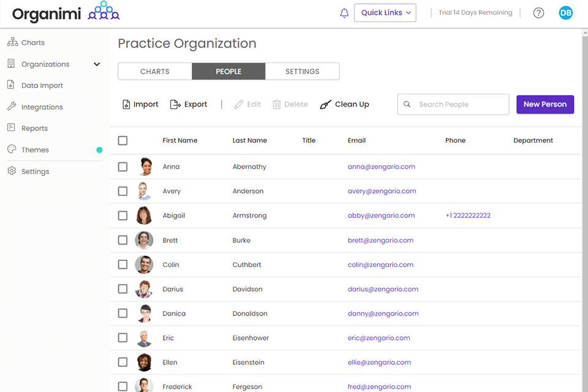Check the box for Colin Cuthbert
This screenshot has height=392, width=588.
coord(123,265)
